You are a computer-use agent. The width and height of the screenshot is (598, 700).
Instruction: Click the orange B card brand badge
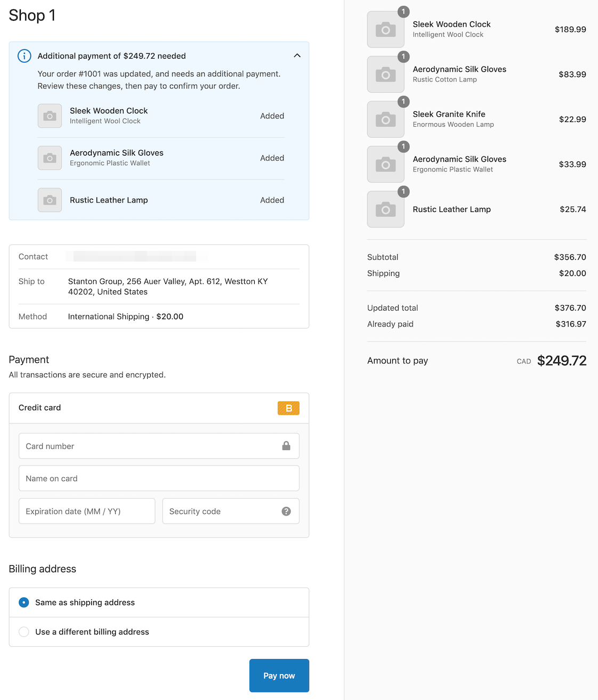point(288,408)
